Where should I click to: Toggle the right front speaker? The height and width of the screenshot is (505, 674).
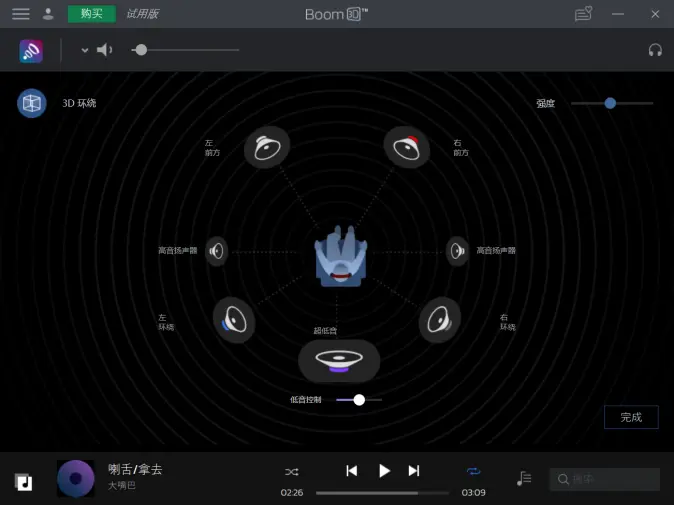pyautogui.click(x=406, y=147)
